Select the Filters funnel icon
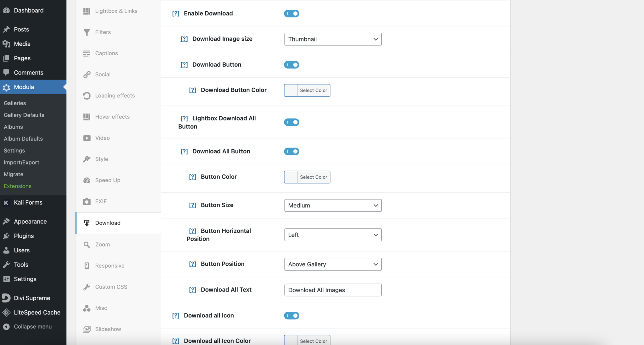The width and height of the screenshot is (644, 345). (x=87, y=32)
